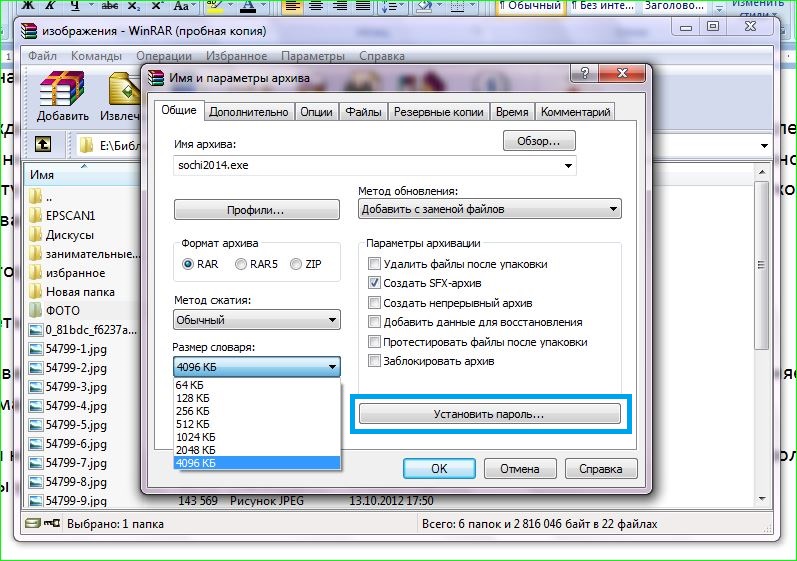This screenshot has height=561, width=797.
Task: Click Профили... button
Action: [257, 210]
